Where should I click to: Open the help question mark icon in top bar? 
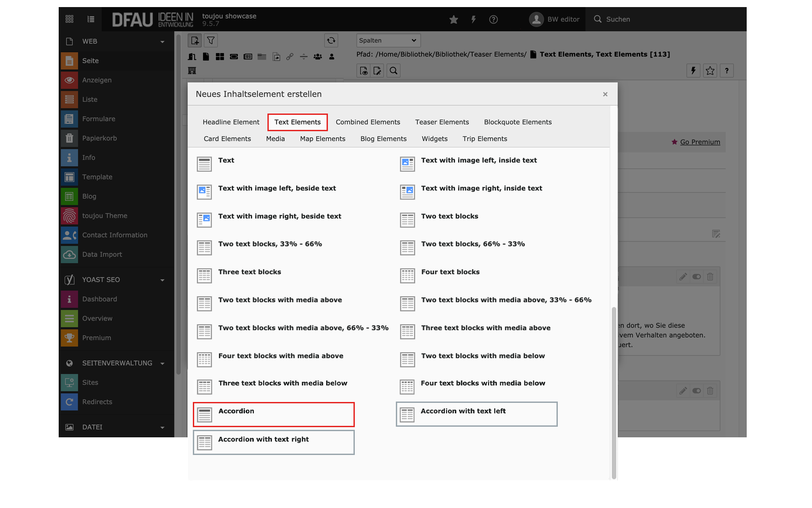click(x=493, y=19)
